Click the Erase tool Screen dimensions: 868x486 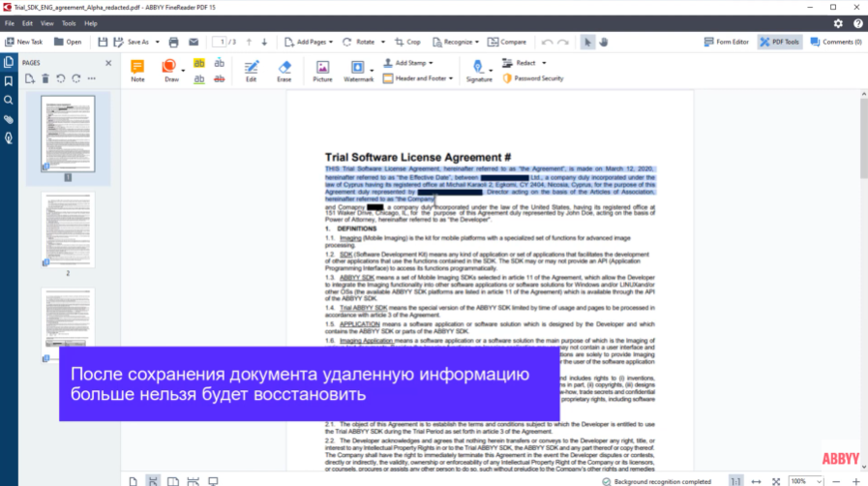(x=284, y=71)
